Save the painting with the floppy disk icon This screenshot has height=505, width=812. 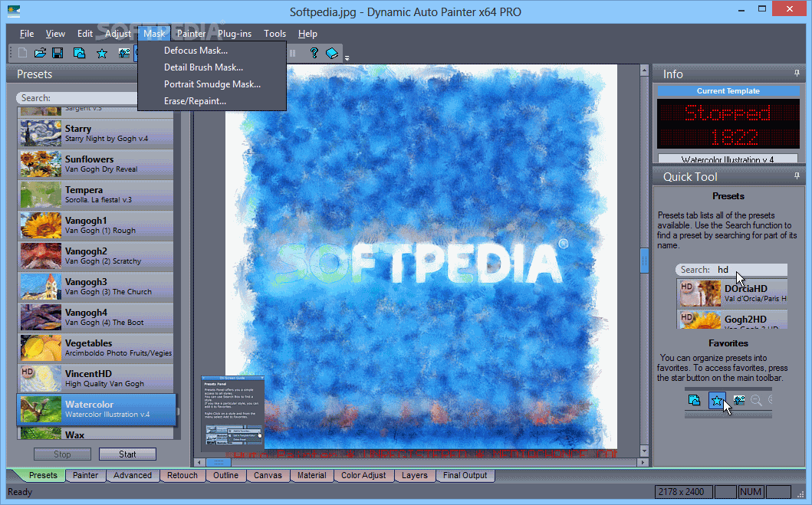tap(58, 53)
